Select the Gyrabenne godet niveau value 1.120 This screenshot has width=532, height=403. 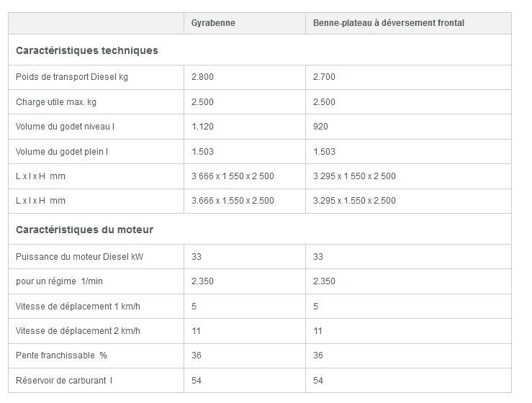point(203,127)
